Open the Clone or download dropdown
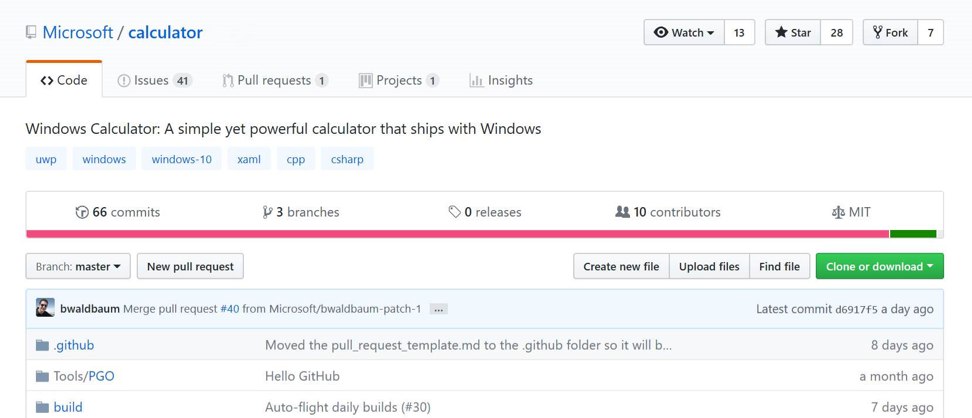972x418 pixels. [879, 267]
